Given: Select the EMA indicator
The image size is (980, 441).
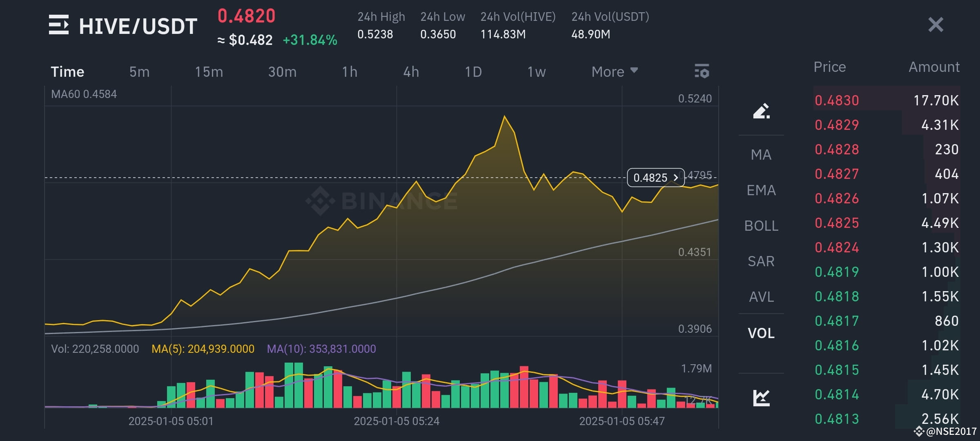Looking at the screenshot, I should pyautogui.click(x=760, y=190).
